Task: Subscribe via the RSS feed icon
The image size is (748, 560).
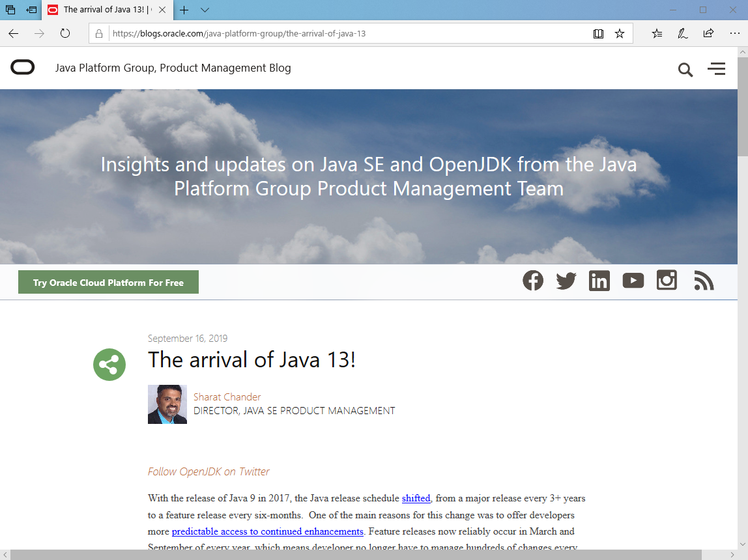Action: coord(704,280)
